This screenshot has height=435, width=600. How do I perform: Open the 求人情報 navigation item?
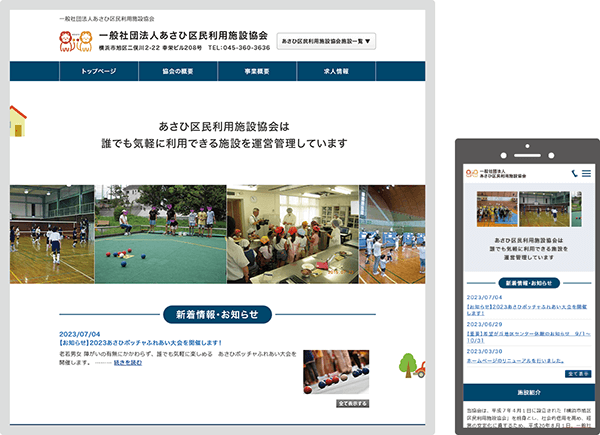(336, 72)
